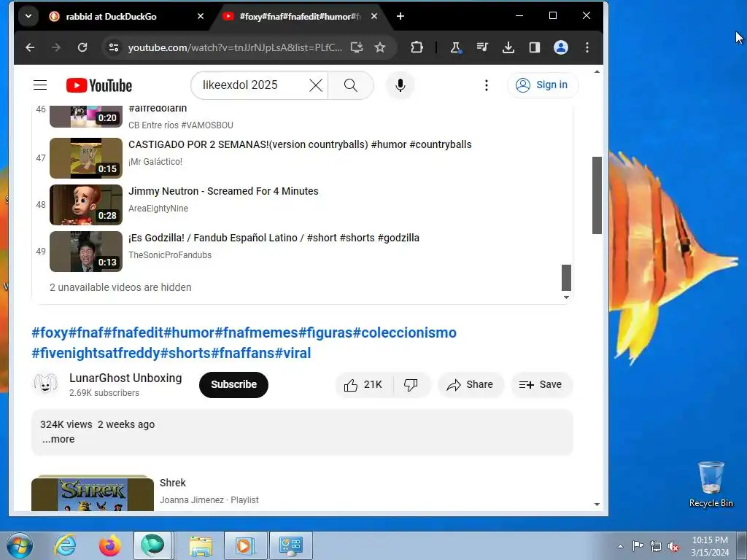
Task: Clear the YouTube search query
Action: (x=316, y=85)
